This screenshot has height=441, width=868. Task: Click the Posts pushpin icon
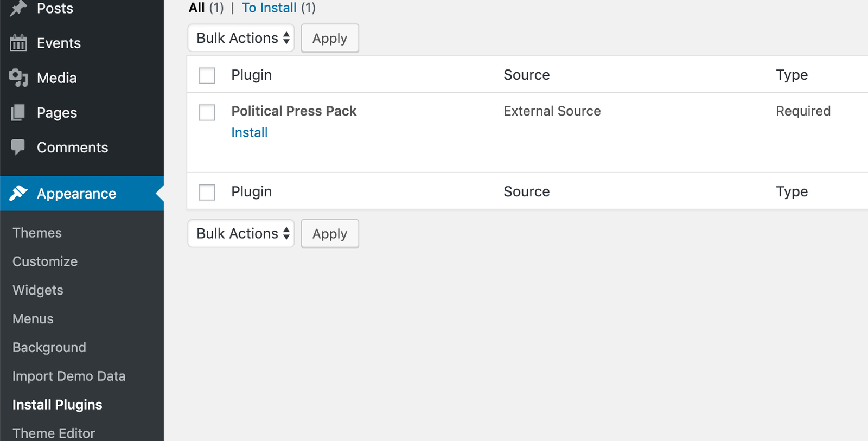(18, 8)
